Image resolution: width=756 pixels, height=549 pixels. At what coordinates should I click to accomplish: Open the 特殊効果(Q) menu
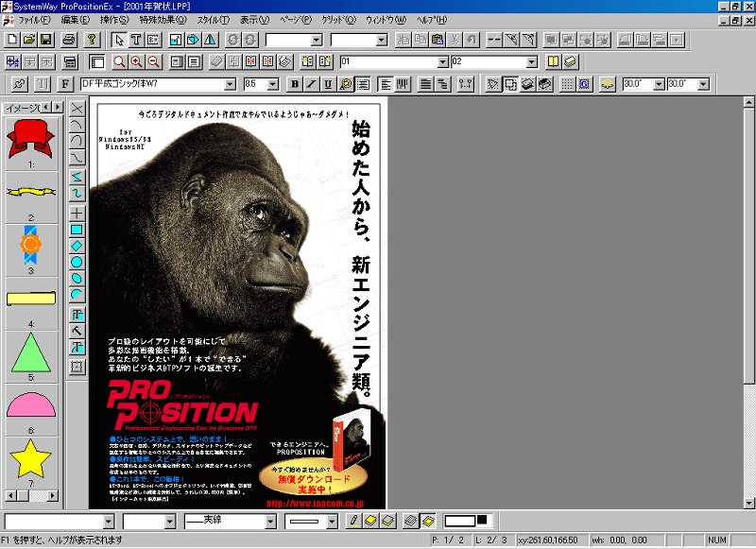(163, 20)
